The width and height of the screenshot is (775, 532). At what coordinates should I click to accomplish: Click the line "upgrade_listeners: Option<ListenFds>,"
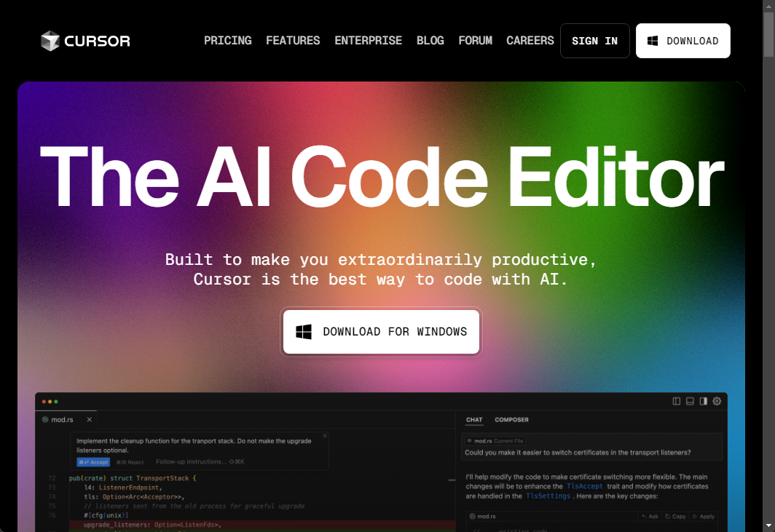153,525
